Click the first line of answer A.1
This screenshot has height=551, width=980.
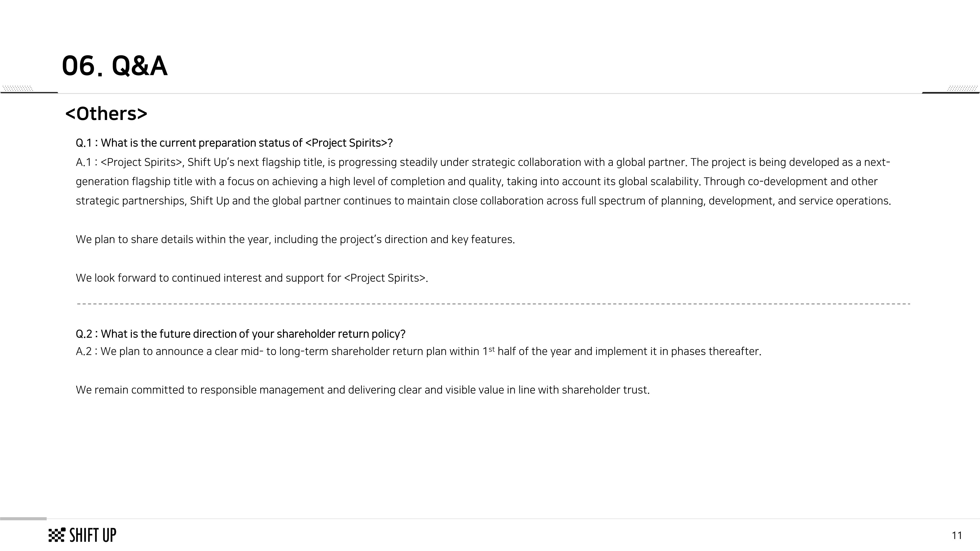[x=483, y=162]
